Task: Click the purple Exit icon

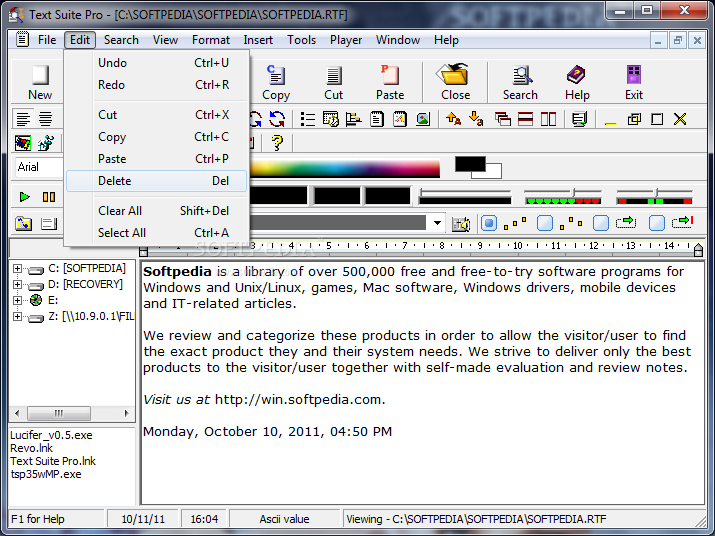Action: click(x=634, y=82)
